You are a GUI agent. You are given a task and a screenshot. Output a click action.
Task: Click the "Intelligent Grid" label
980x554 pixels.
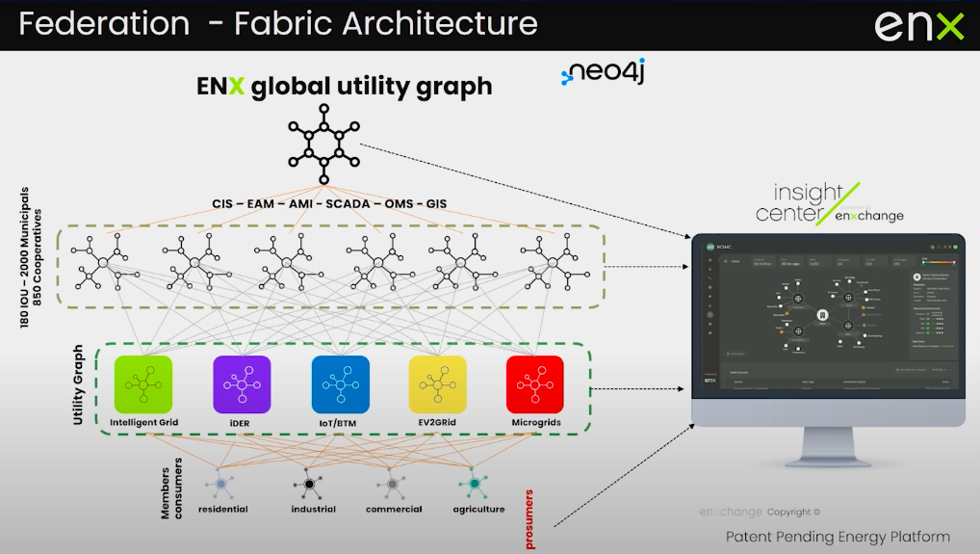pyautogui.click(x=143, y=422)
